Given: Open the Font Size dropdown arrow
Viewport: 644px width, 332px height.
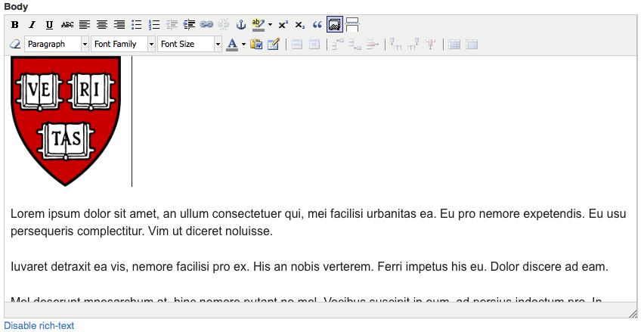Looking at the screenshot, I should tap(218, 44).
